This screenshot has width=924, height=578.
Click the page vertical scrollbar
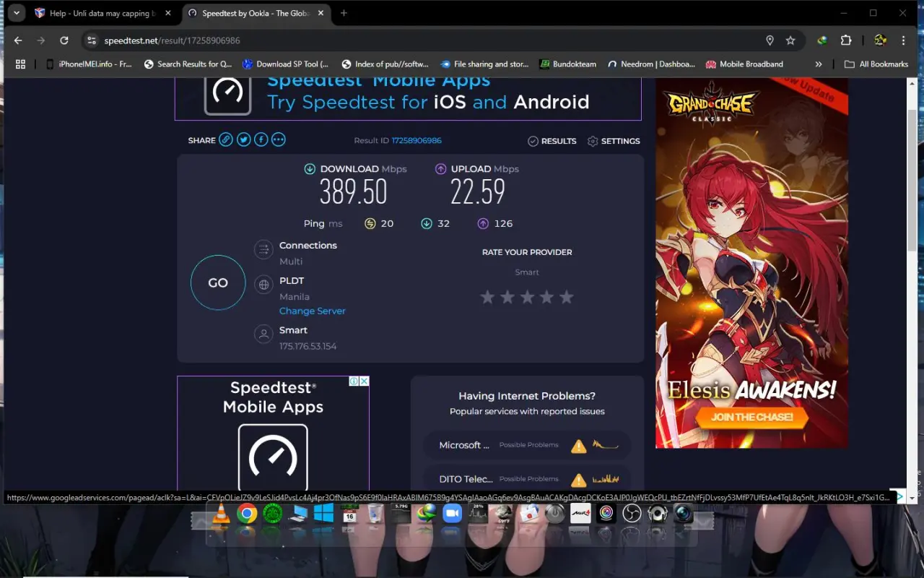tap(911, 181)
